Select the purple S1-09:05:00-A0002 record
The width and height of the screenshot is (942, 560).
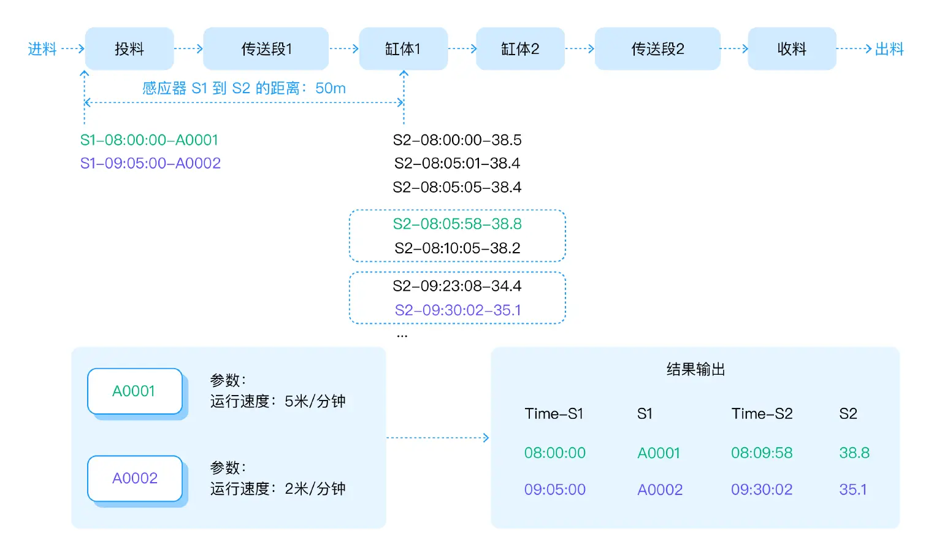point(150,163)
